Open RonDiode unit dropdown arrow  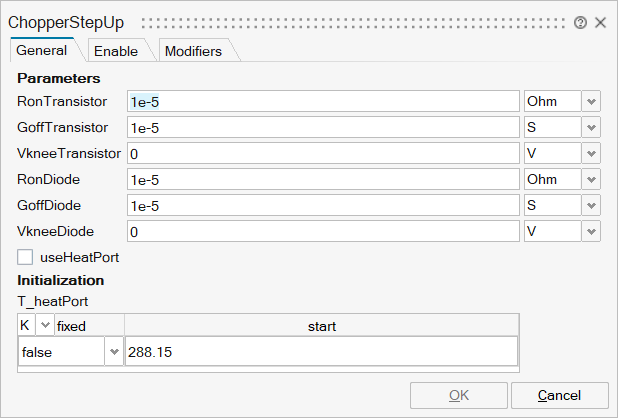click(x=592, y=179)
